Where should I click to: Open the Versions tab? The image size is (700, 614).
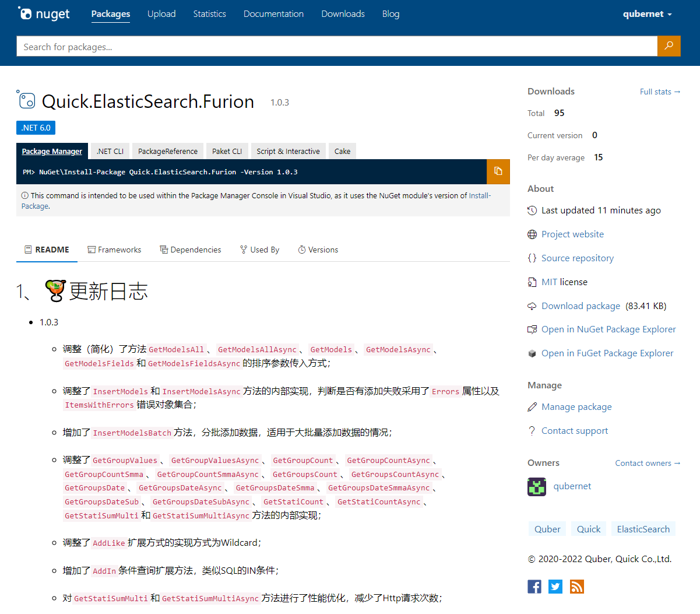coord(318,250)
